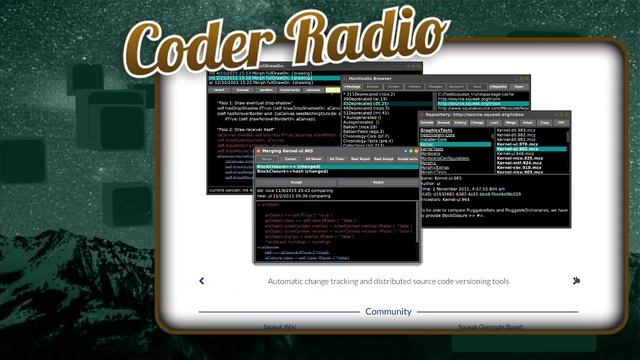Screen dimensions: 640x360
Task: Close the Merging Kernel-ul.965 window
Action: pos(258,151)
